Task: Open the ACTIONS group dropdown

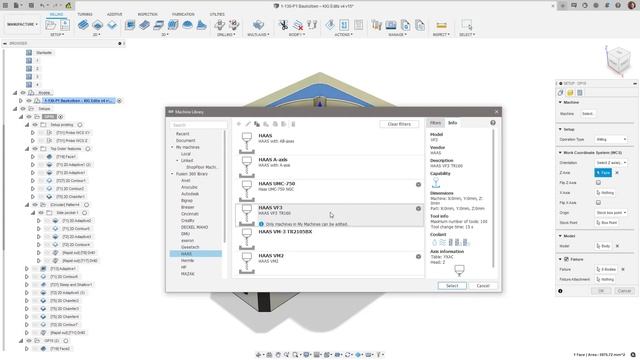Action: pos(344,35)
